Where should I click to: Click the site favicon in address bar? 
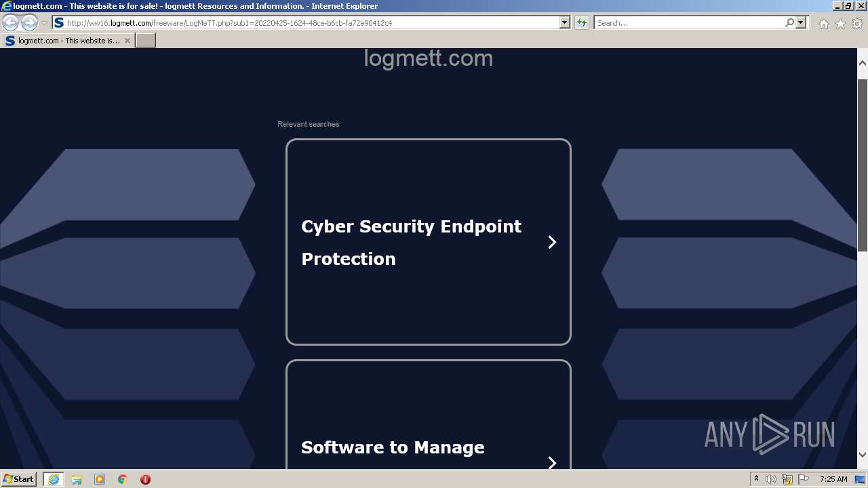[x=59, y=22]
